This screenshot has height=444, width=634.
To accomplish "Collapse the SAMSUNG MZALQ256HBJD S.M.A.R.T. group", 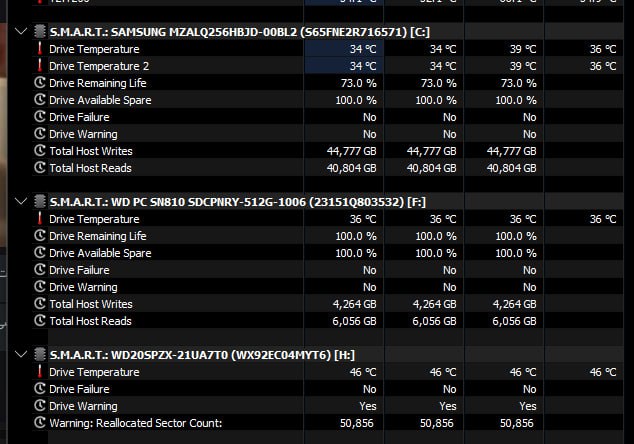I will click(x=22, y=32).
